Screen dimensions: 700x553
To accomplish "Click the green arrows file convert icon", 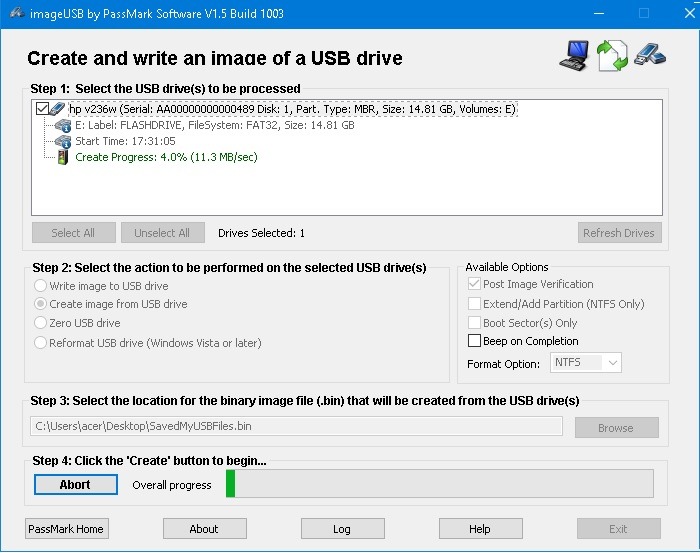I will [x=612, y=55].
